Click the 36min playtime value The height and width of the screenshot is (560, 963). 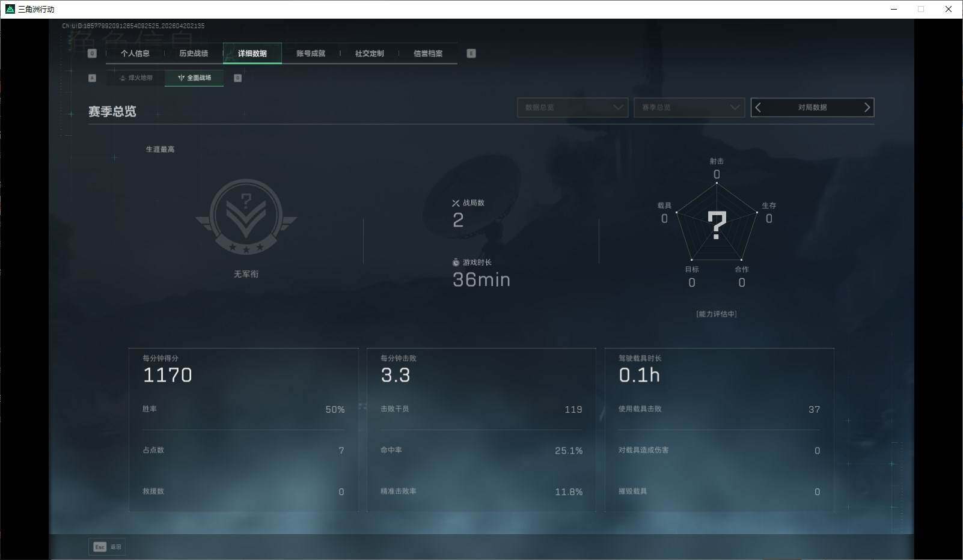point(481,280)
